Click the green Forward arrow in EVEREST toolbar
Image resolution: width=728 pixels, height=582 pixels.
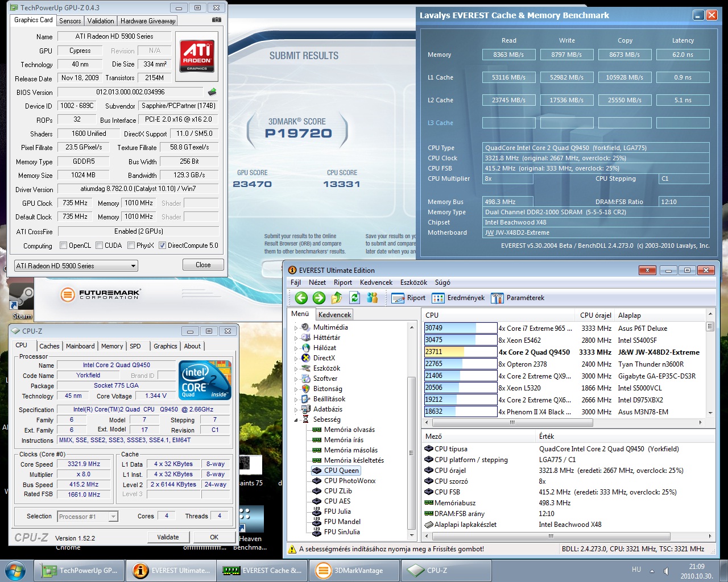click(x=319, y=298)
